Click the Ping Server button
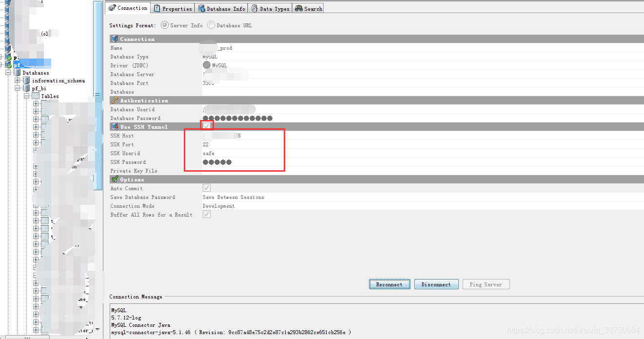This screenshot has height=339, width=644. [486, 284]
